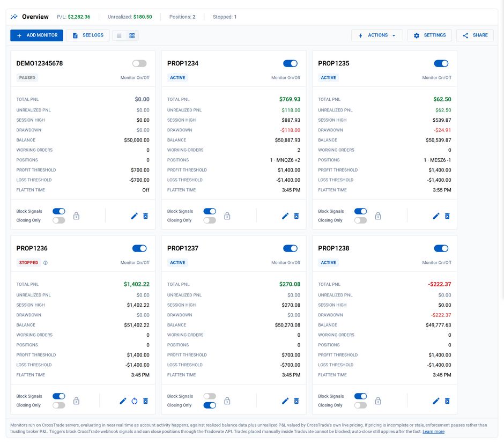Edit the PROP1236 monitor with the pencil
Viewport: 504px width, 444px height.
click(123, 401)
